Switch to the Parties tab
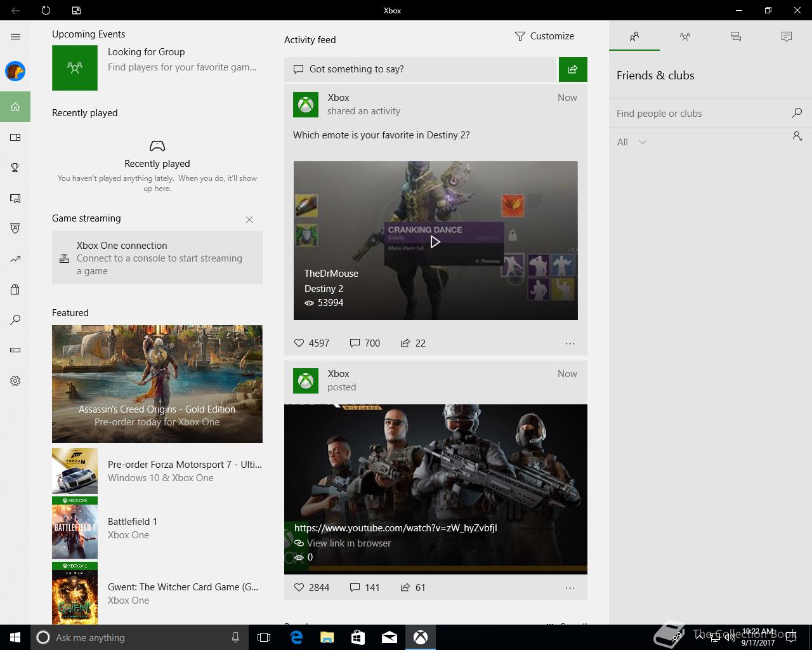This screenshot has width=812, height=650. [x=685, y=37]
